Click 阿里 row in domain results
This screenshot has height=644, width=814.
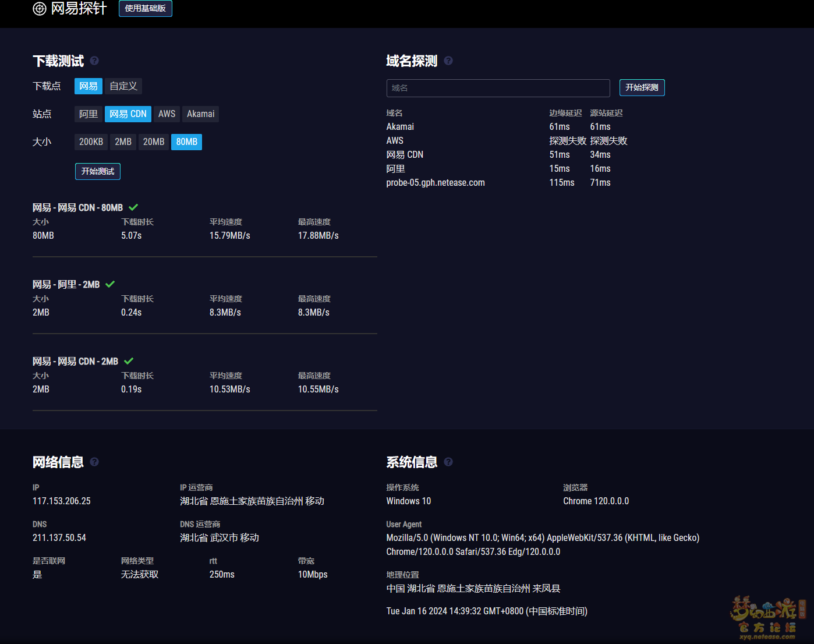(507, 168)
